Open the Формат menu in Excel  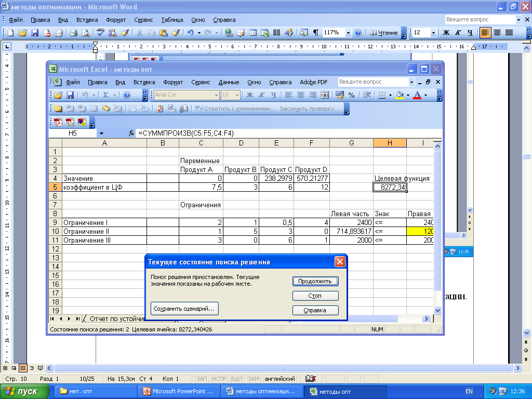(x=173, y=82)
